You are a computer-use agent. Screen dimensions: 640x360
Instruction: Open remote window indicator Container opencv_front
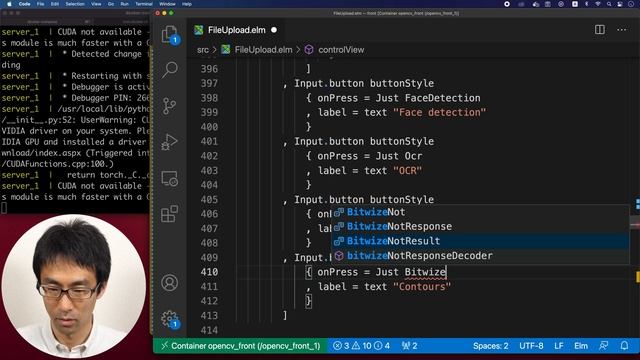coord(241,346)
